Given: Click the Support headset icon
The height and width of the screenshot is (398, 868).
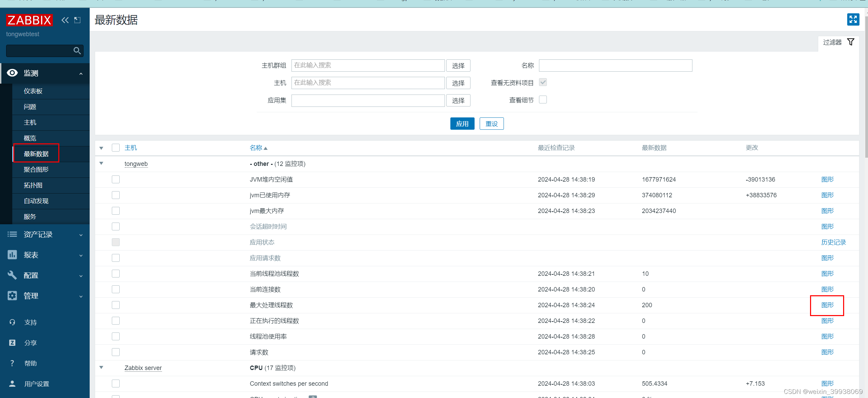Looking at the screenshot, I should tap(12, 322).
